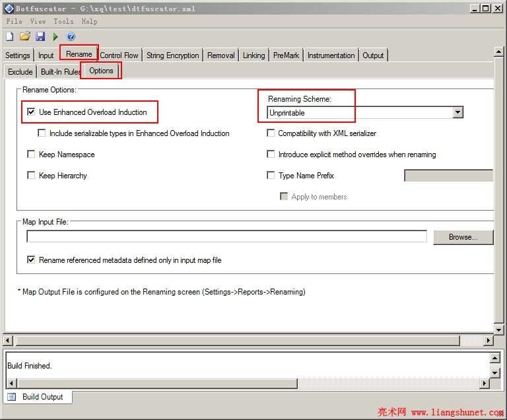Open the File menu
507x420 pixels.
[x=15, y=21]
